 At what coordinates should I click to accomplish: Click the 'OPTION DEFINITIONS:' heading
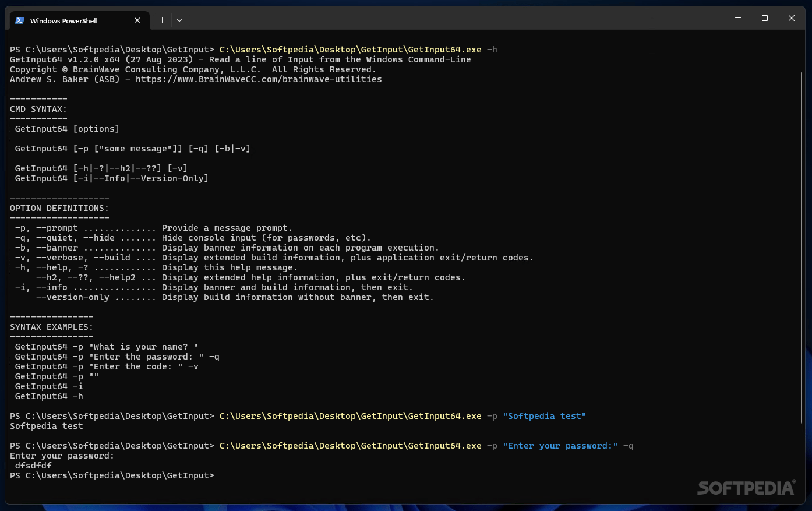tap(59, 208)
